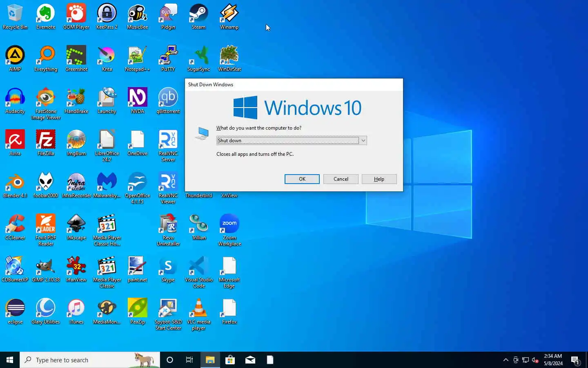
Task: Open Task View from taskbar
Action: point(189,360)
